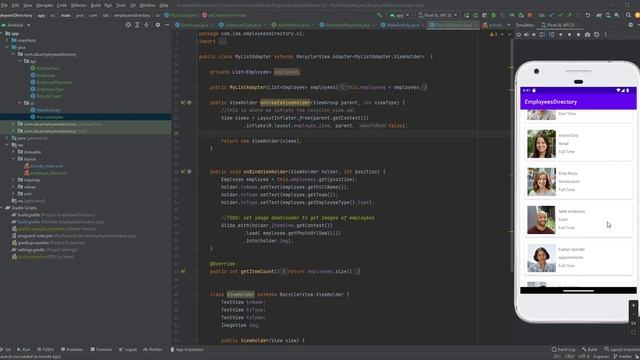Screen dimensions: 640x360
Task: Click the editor vertical scrollbar
Action: coord(511,155)
